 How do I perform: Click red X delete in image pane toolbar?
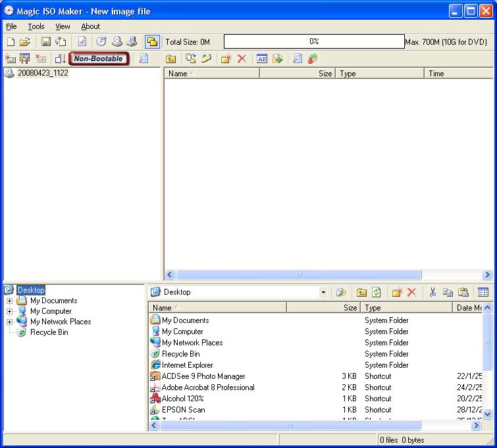pyautogui.click(x=242, y=59)
